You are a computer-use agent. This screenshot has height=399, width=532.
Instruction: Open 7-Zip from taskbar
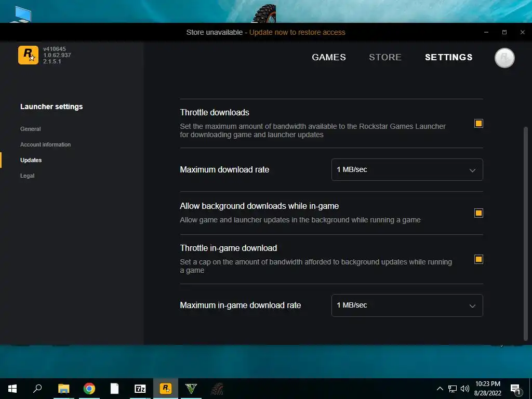pyautogui.click(x=140, y=389)
